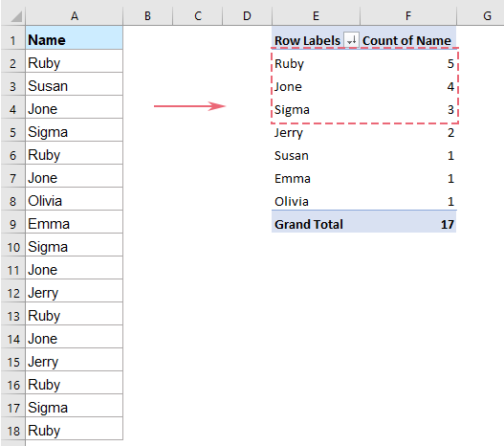The image size is (504, 446).
Task: Select column B header
Action: tap(147, 15)
